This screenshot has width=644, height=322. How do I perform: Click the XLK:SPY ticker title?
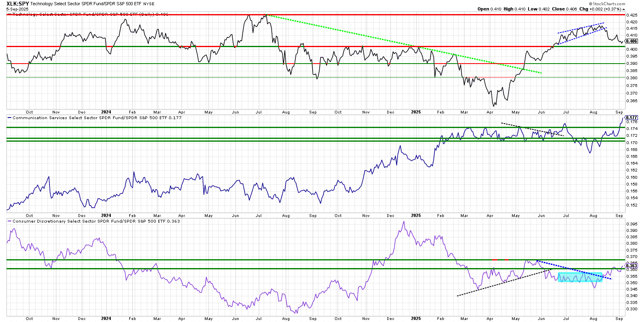pos(18,4)
